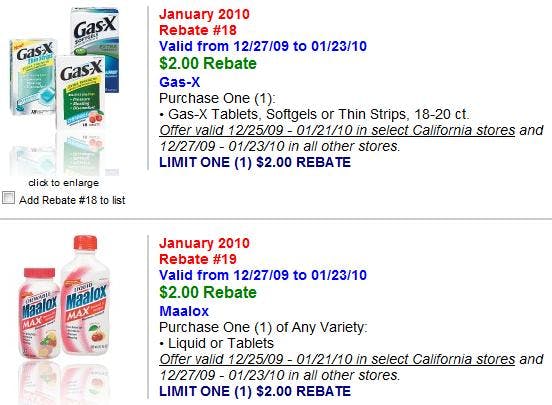Click the Gas-X product name heading
Screen dimensions: 552x405
click(x=180, y=82)
